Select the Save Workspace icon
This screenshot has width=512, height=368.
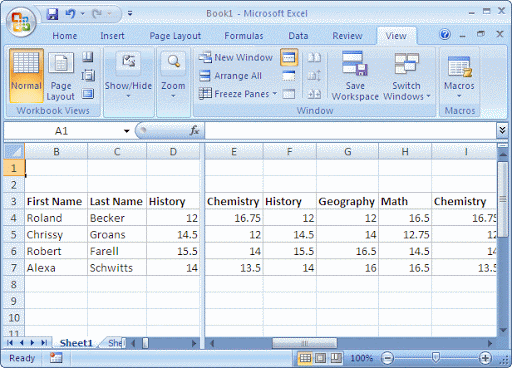(355, 63)
